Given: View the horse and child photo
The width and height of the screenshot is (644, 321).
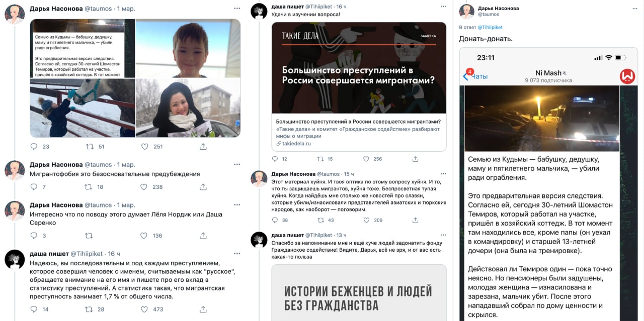Looking at the screenshot, I should coord(83,108).
